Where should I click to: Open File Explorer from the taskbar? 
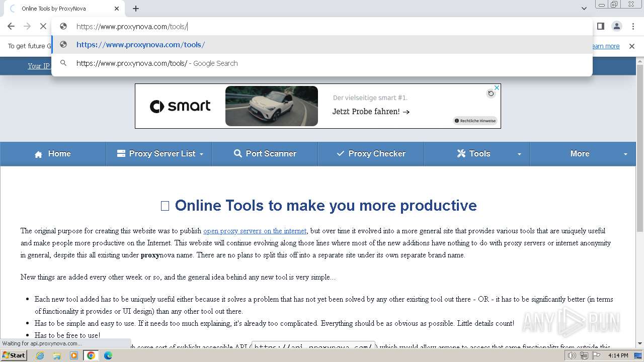(57, 355)
